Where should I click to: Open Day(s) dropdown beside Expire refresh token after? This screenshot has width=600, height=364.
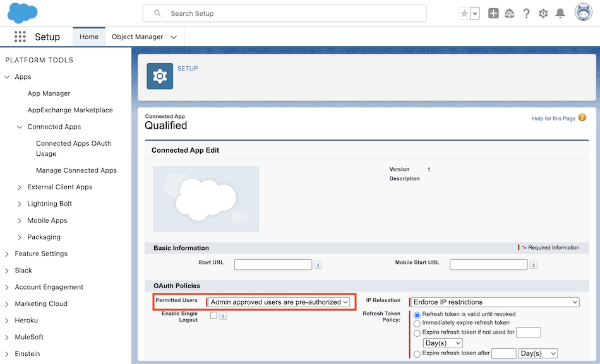[x=537, y=353]
